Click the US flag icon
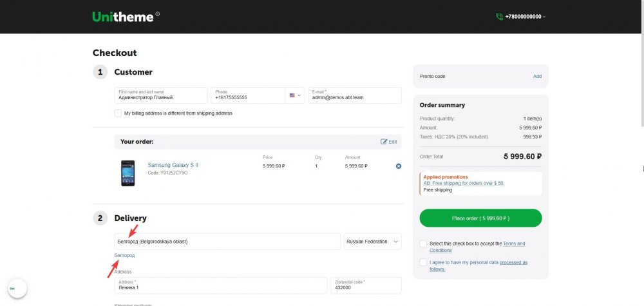644x306 pixels. coord(292,95)
